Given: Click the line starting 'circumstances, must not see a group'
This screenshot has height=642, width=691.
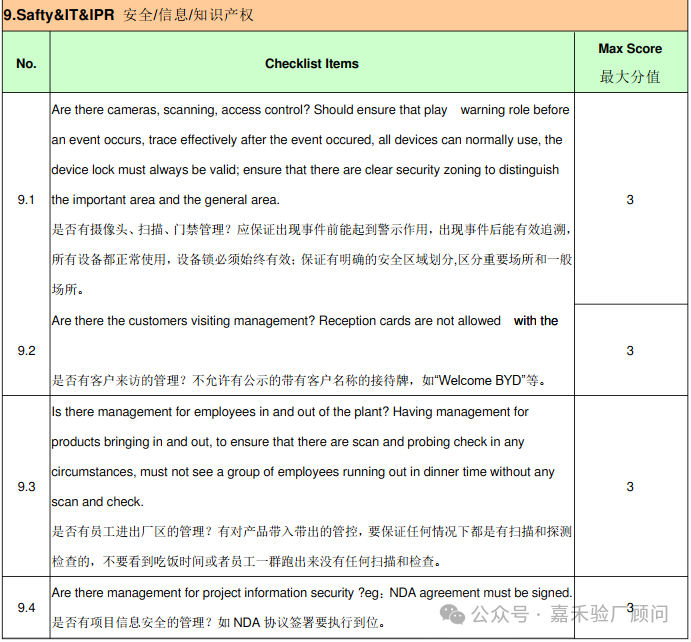Looking at the screenshot, I should (x=303, y=472).
